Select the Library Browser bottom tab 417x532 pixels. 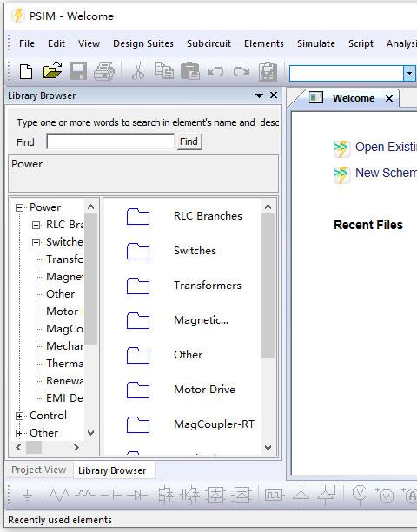112,470
